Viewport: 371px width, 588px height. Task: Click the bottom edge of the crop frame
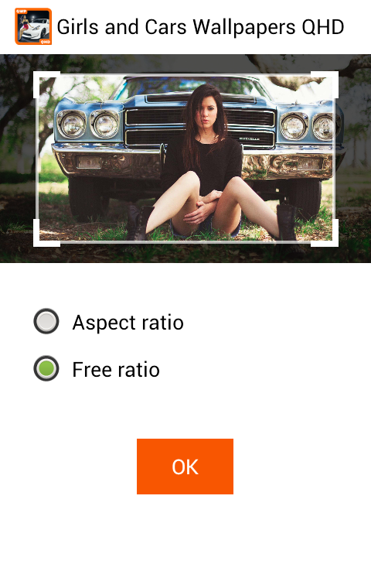pyautogui.click(x=185, y=242)
